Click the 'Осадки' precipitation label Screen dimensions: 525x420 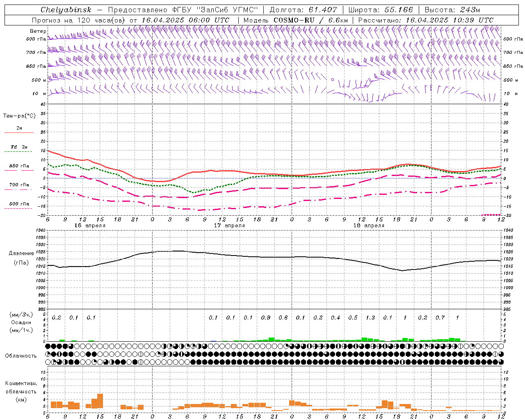coord(21,322)
